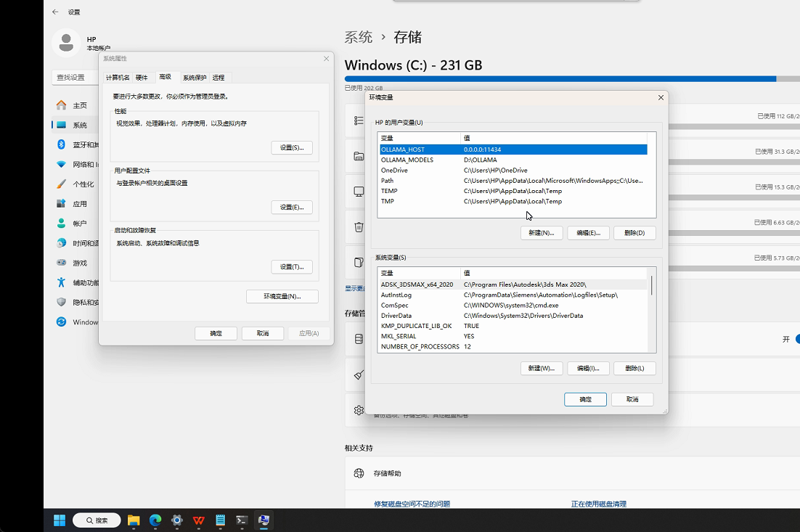Open 正在使用磁盘清理 link
The image size is (800, 532).
[599, 504]
